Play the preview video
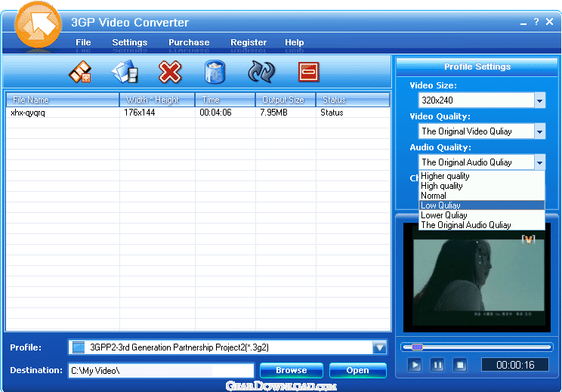 [415, 365]
